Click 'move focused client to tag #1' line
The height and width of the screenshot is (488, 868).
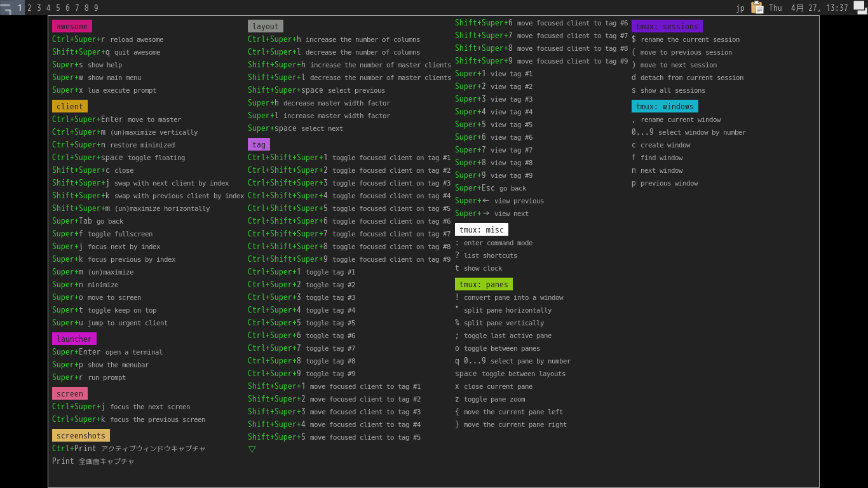[334, 386]
